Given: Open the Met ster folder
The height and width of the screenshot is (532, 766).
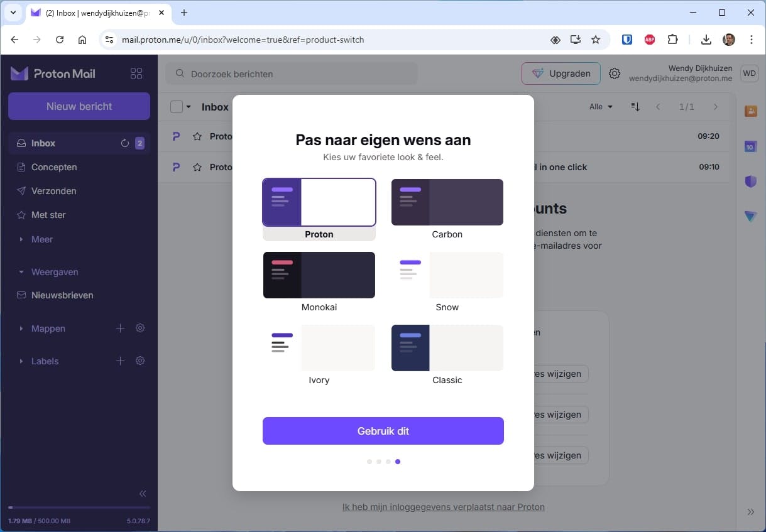Looking at the screenshot, I should click(x=79, y=215).
